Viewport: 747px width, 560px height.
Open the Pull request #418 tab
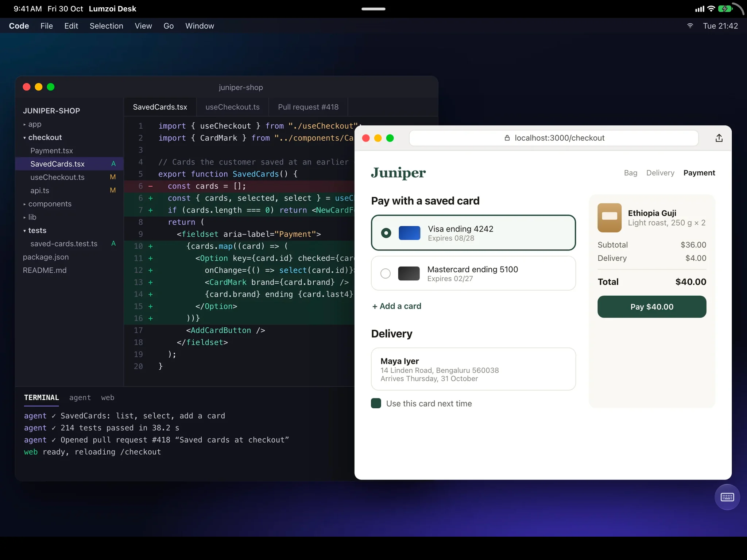point(308,107)
